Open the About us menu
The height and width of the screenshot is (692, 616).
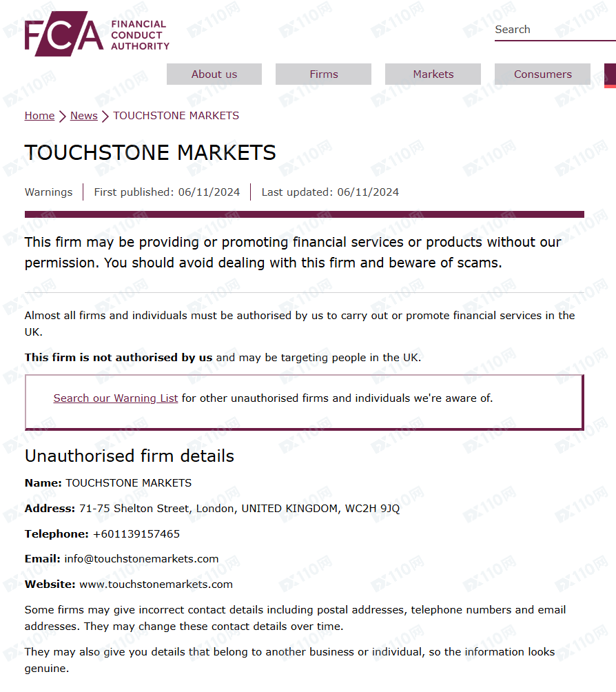click(x=214, y=74)
